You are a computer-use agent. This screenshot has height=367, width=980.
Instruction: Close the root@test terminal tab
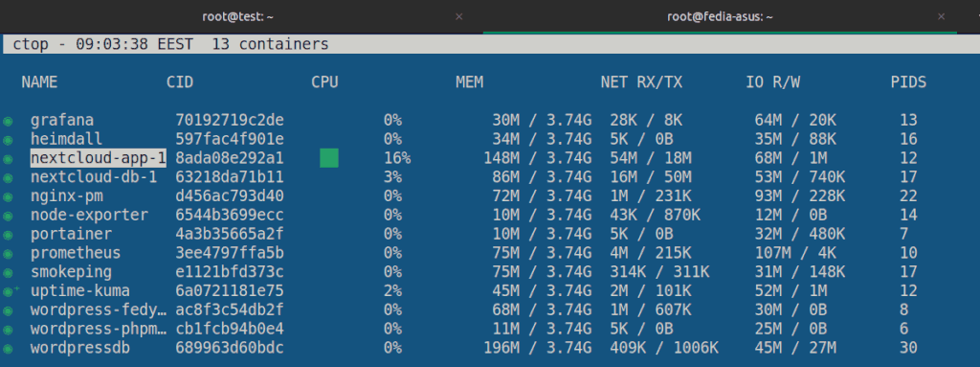pos(458,17)
